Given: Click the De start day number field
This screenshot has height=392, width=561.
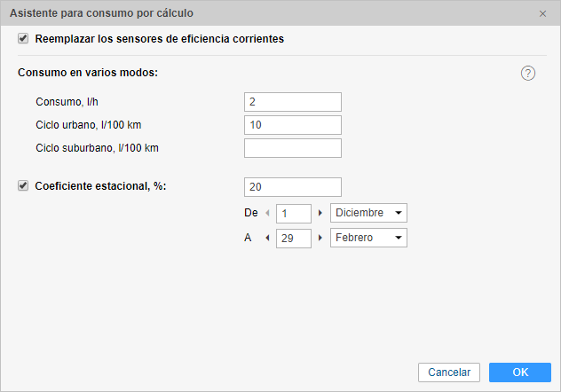Looking at the screenshot, I should click(294, 214).
